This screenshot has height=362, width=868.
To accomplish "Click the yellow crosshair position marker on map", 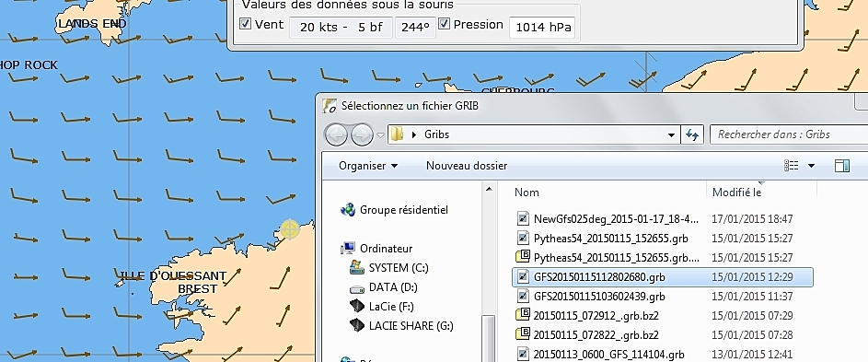I will tap(290, 229).
